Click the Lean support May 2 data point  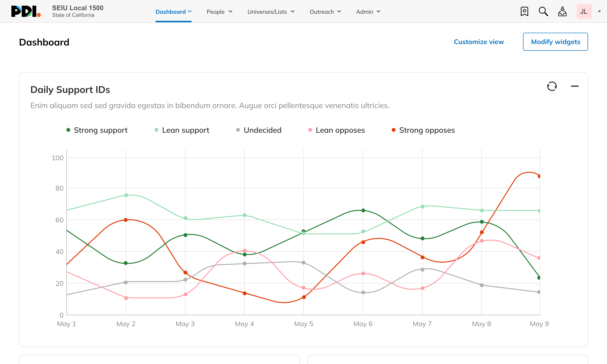coord(126,195)
